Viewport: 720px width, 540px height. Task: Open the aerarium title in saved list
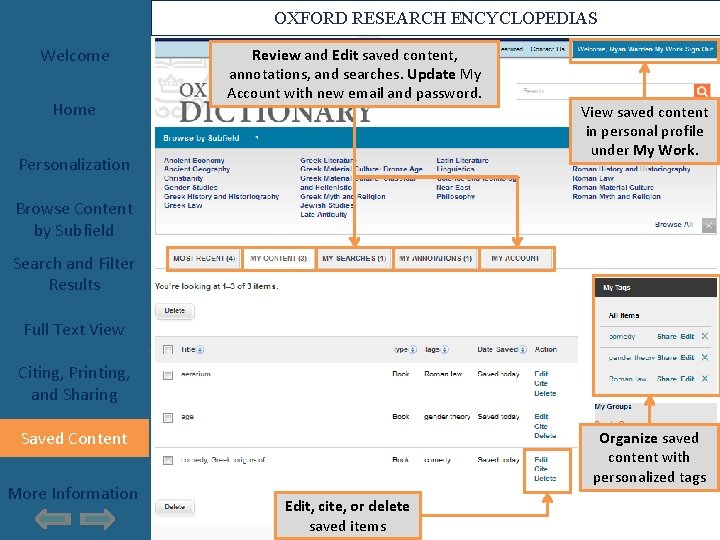tap(196, 374)
